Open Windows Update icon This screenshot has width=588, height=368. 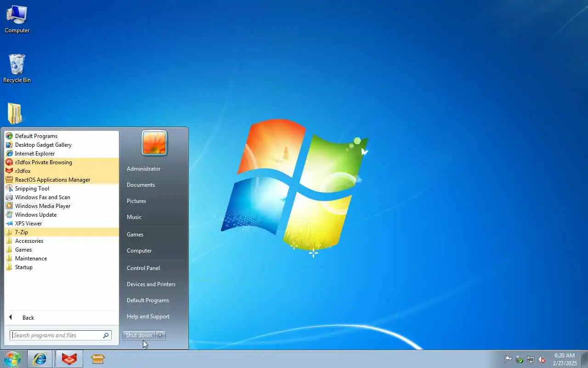9,215
